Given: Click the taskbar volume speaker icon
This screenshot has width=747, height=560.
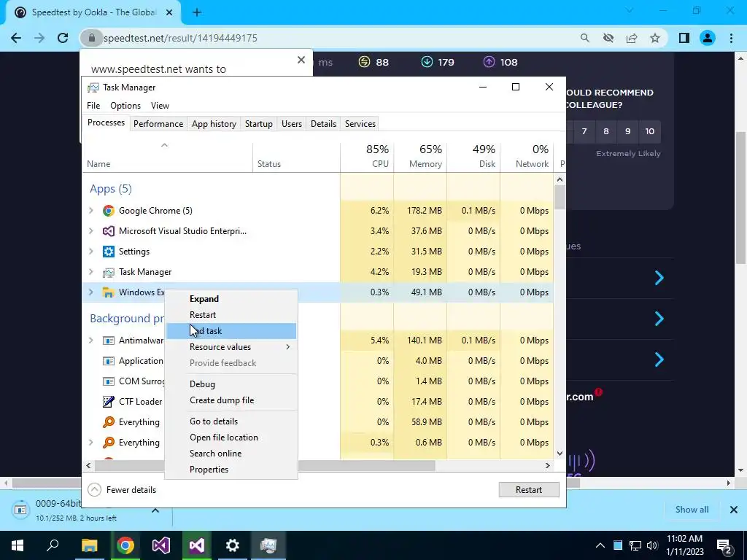Looking at the screenshot, I should point(652,545).
